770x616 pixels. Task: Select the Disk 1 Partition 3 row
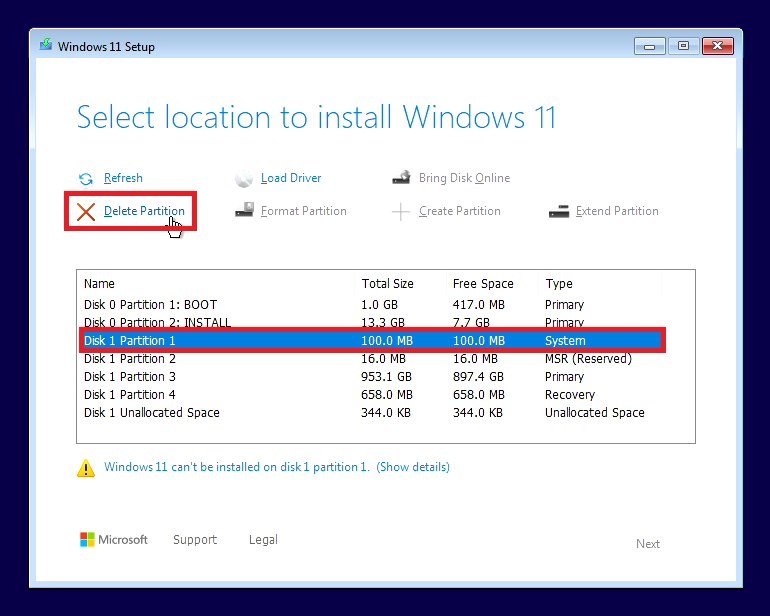tap(372, 377)
